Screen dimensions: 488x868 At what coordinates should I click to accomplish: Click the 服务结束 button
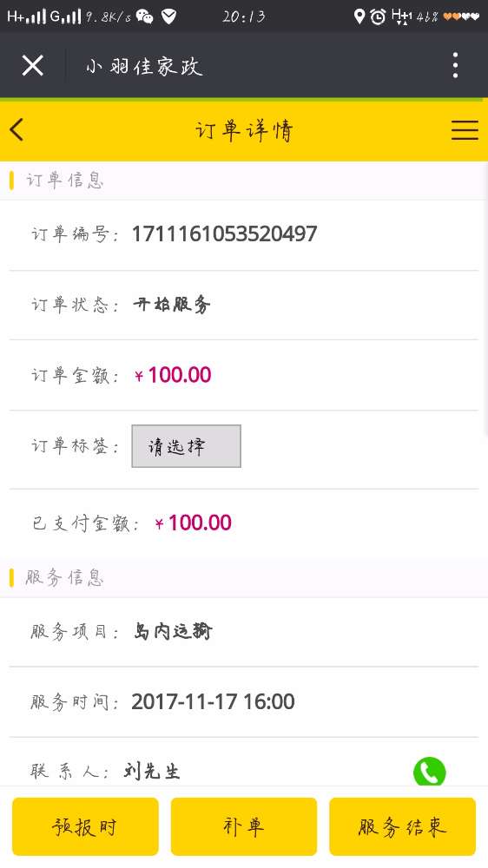402,826
